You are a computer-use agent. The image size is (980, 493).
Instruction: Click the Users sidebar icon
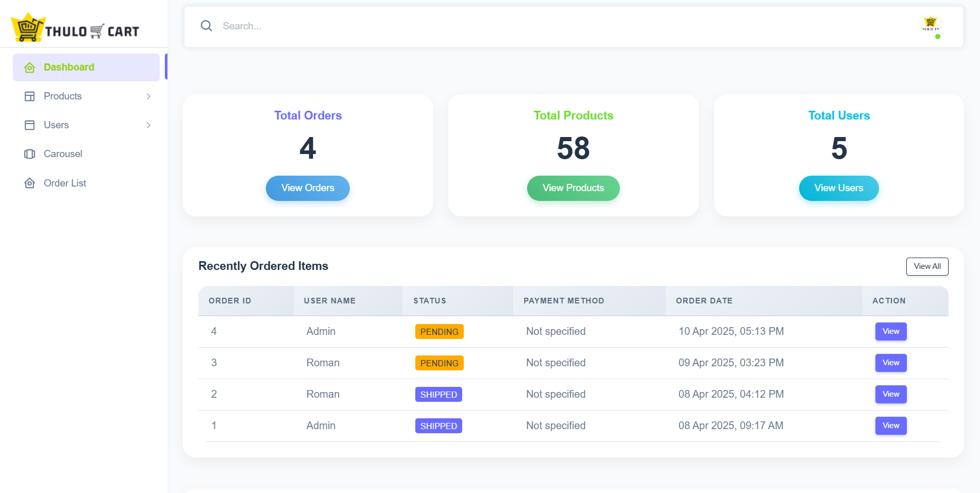pos(30,125)
